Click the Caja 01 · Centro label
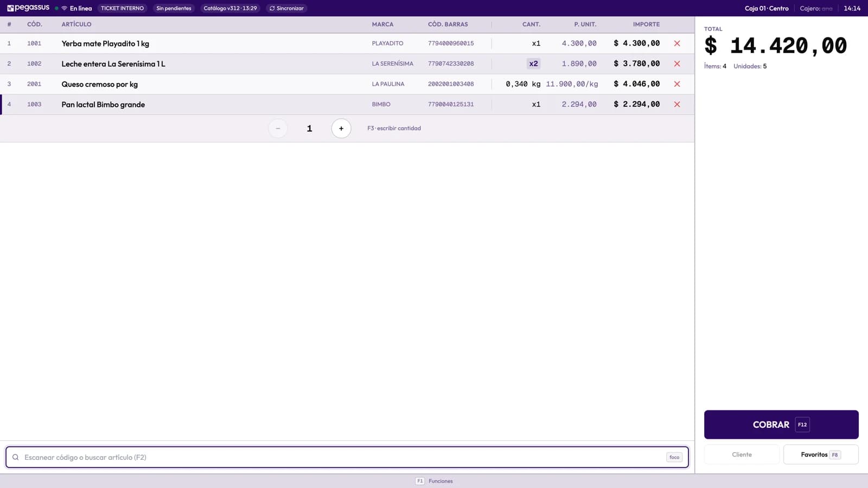 (767, 8)
